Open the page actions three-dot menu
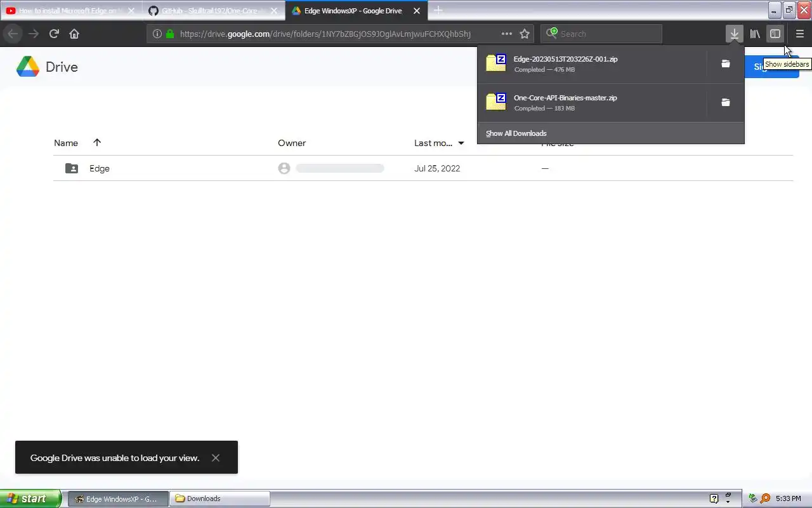This screenshot has width=812, height=508. [507, 34]
